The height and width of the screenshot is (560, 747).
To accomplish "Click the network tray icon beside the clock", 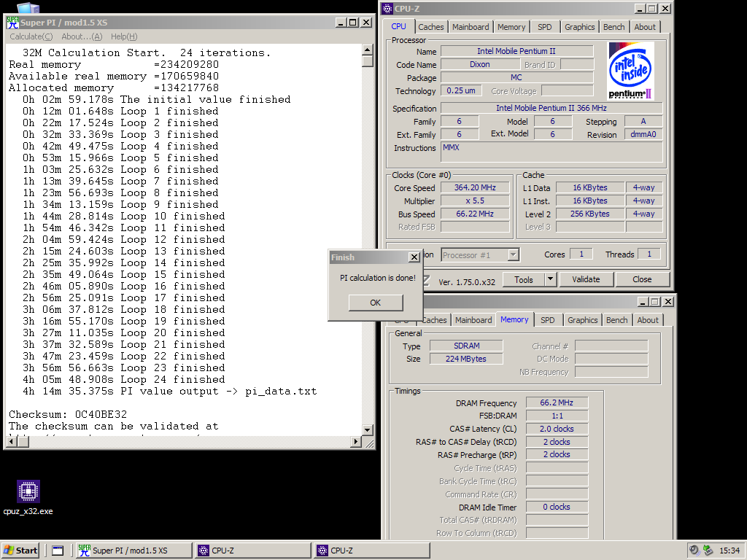I will (708, 551).
